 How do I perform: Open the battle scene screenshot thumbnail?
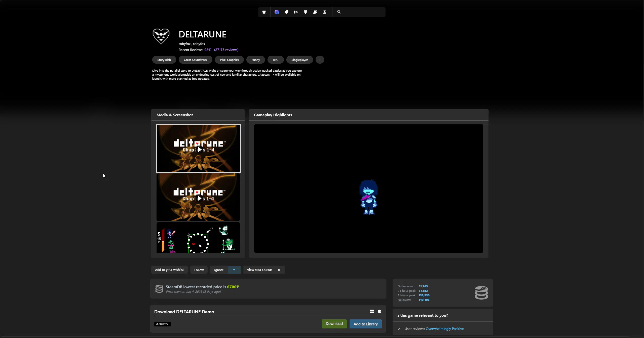pos(198,238)
